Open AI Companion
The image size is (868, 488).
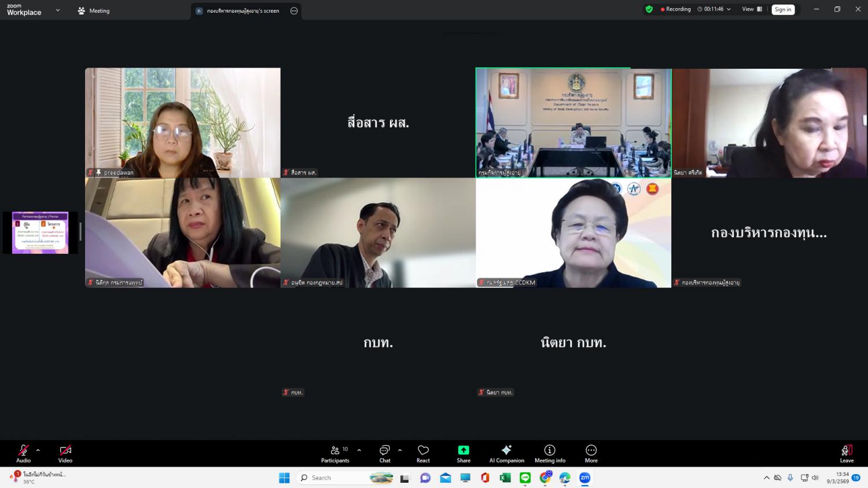pyautogui.click(x=506, y=453)
